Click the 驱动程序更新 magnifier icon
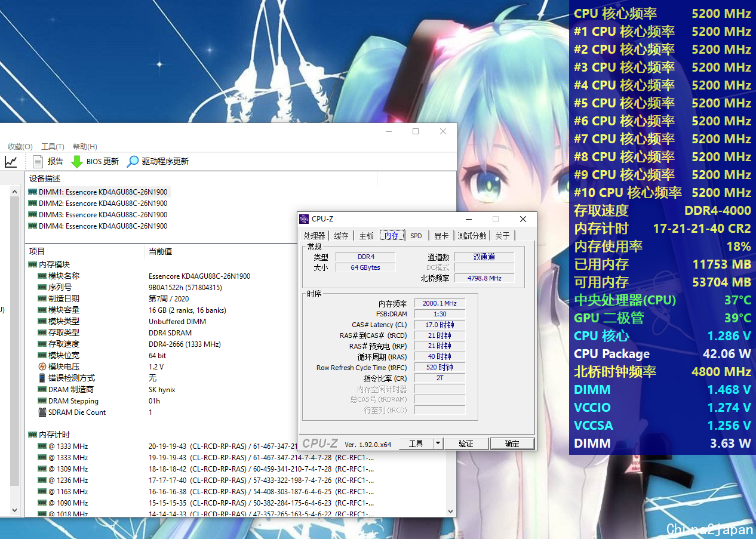The height and width of the screenshot is (539, 756). point(133,161)
